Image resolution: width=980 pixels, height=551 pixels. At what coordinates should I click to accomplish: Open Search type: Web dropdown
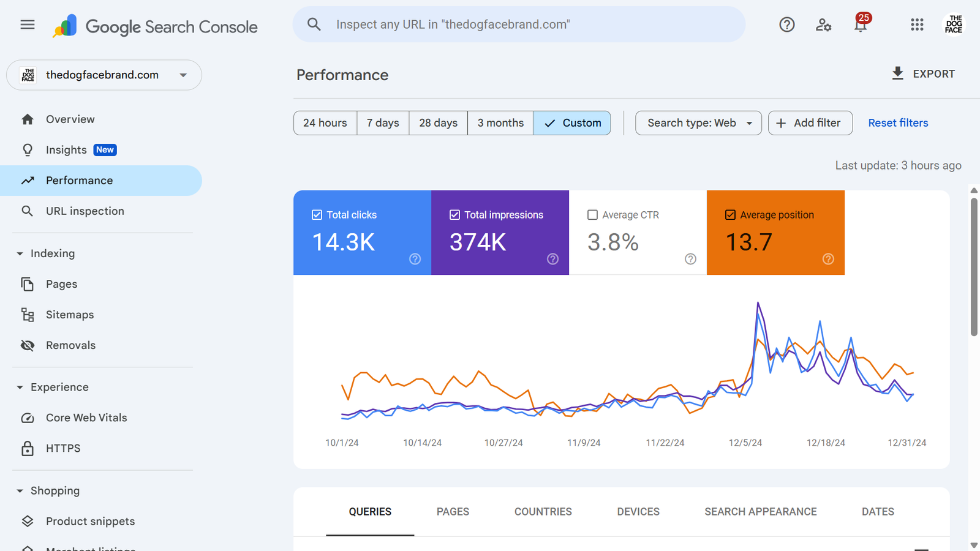point(698,123)
